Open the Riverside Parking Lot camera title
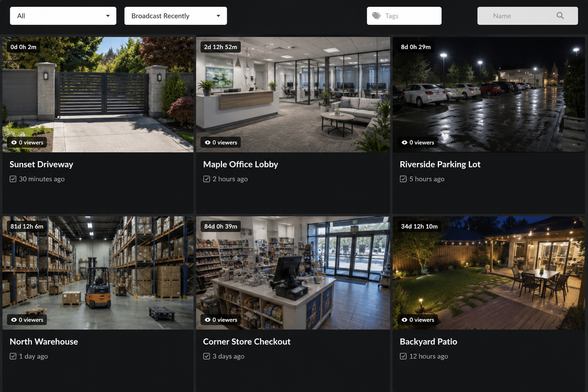 click(440, 164)
